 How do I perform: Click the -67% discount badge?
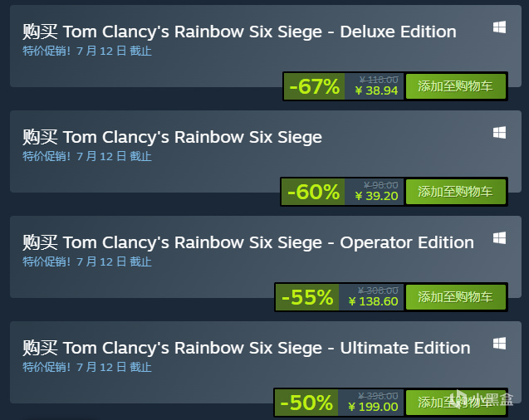coord(315,86)
